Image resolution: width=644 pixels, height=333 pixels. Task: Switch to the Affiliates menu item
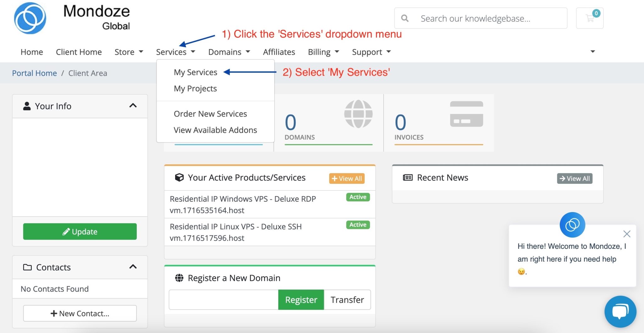[279, 52]
